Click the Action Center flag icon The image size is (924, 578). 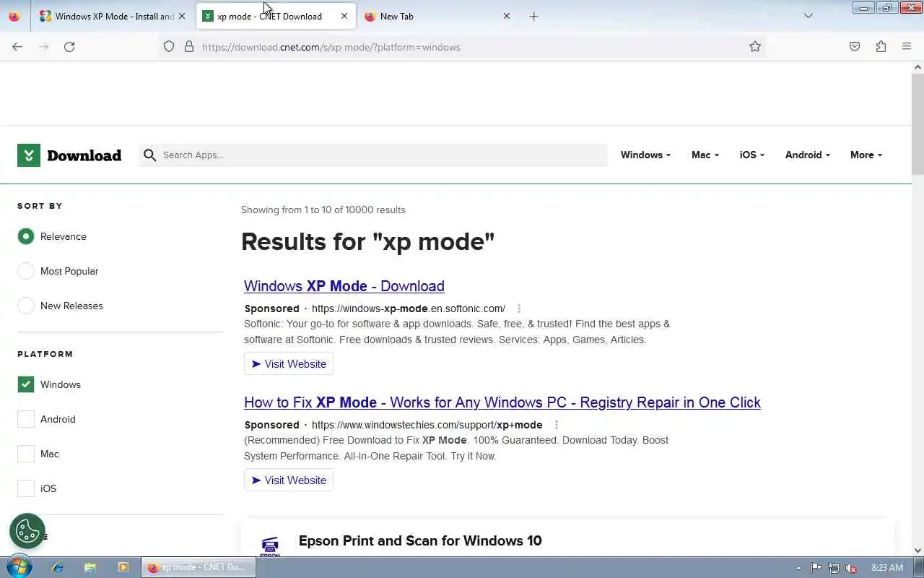coord(816,568)
